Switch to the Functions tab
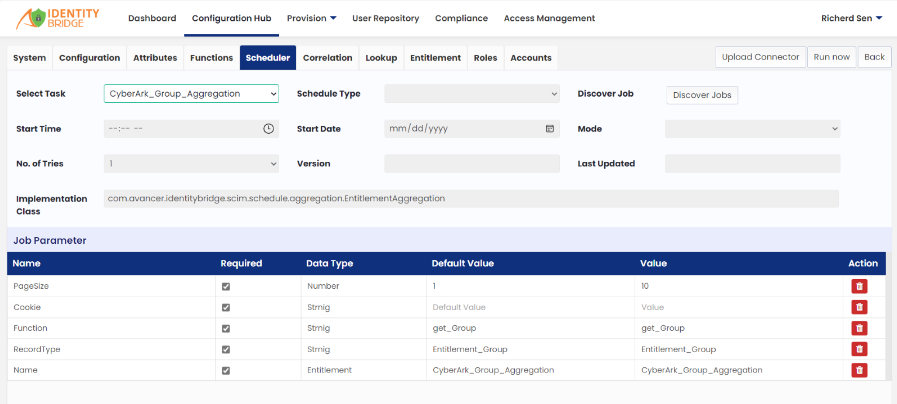The width and height of the screenshot is (897, 404). [212, 58]
